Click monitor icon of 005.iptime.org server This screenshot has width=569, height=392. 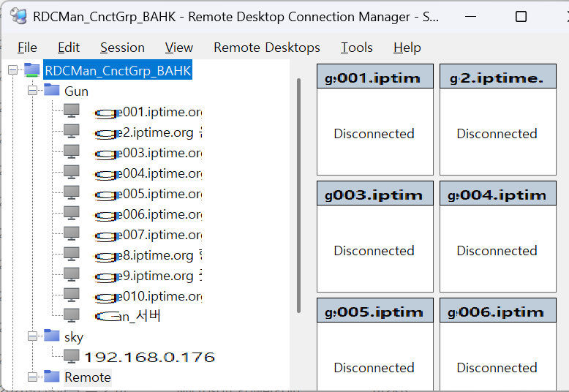coord(72,193)
